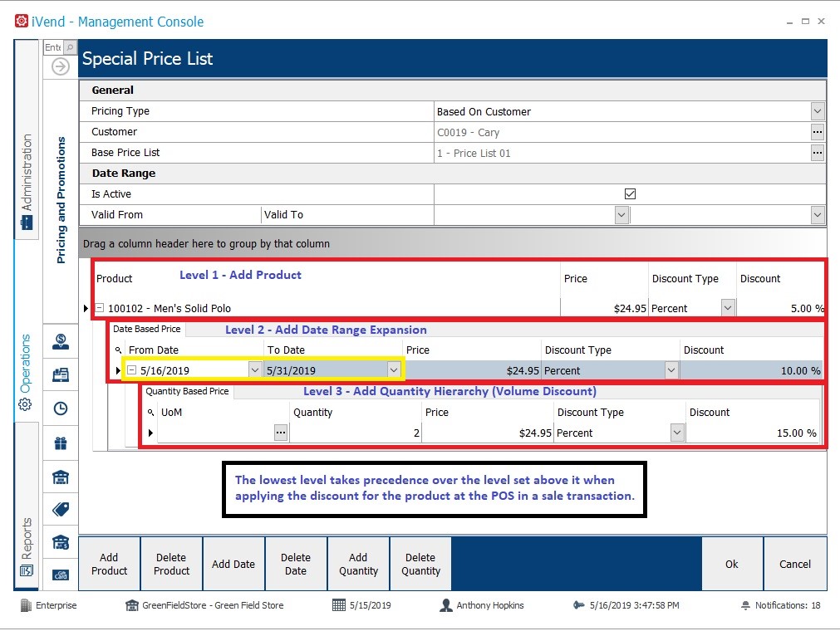Open the clock schedule sidebar icon
The width and height of the screenshot is (840, 631).
tap(61, 408)
